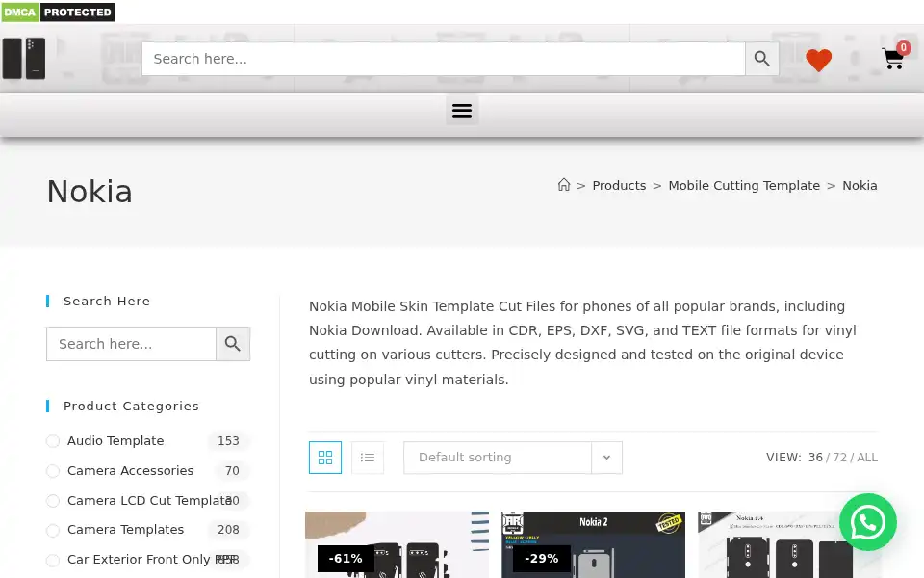This screenshot has height=578, width=924.
Task: Open the WhatsApp chat button
Action: click(868, 522)
